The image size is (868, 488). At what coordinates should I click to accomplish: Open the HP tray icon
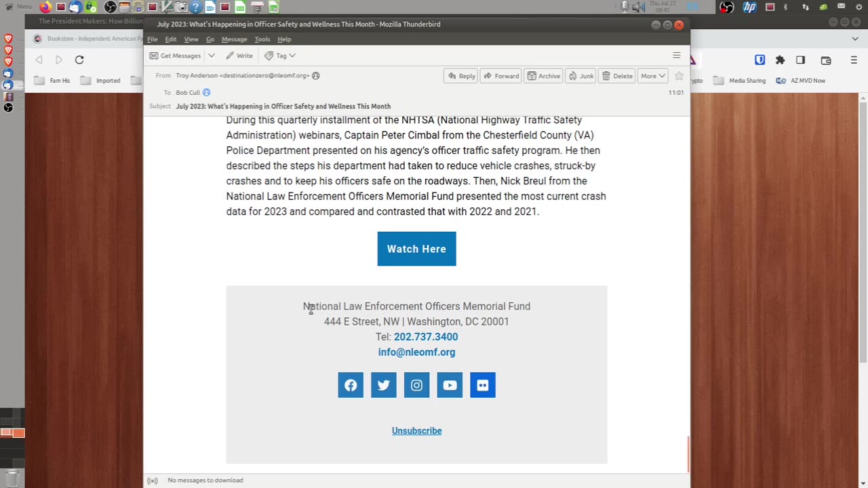click(x=749, y=7)
